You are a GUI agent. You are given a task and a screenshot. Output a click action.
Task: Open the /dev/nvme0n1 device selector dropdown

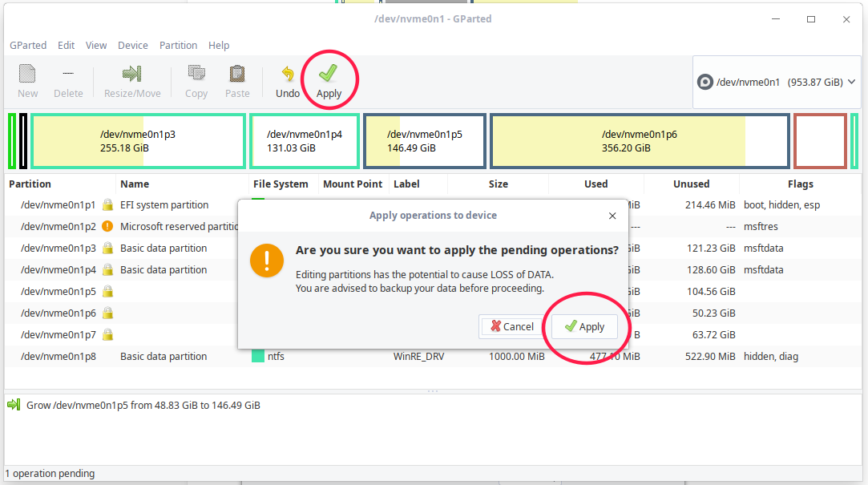(777, 82)
